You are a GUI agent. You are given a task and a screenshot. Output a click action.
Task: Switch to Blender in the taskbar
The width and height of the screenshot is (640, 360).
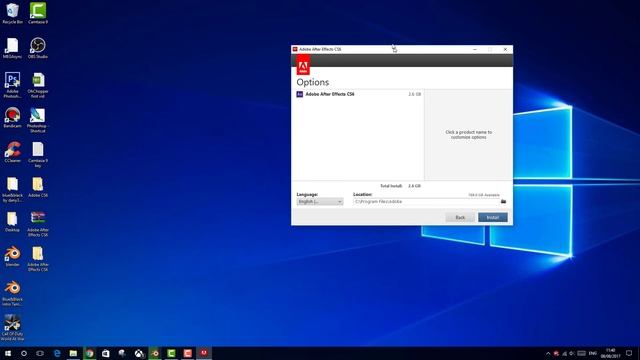coord(155,353)
